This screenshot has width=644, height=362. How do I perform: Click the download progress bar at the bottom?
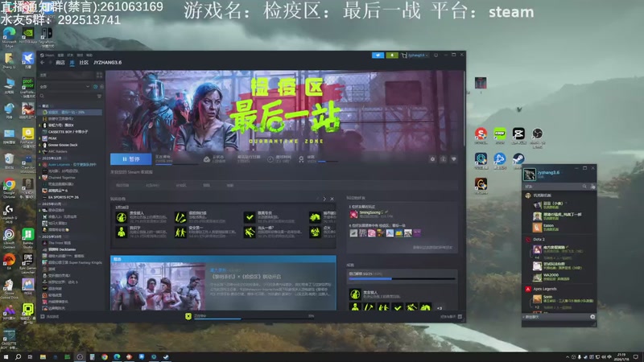click(x=254, y=319)
